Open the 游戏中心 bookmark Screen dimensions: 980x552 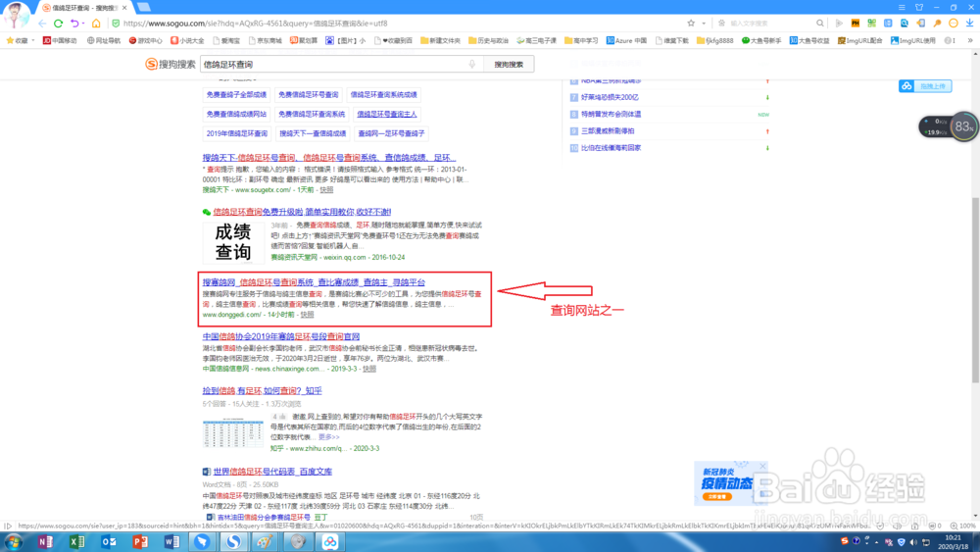[146, 40]
